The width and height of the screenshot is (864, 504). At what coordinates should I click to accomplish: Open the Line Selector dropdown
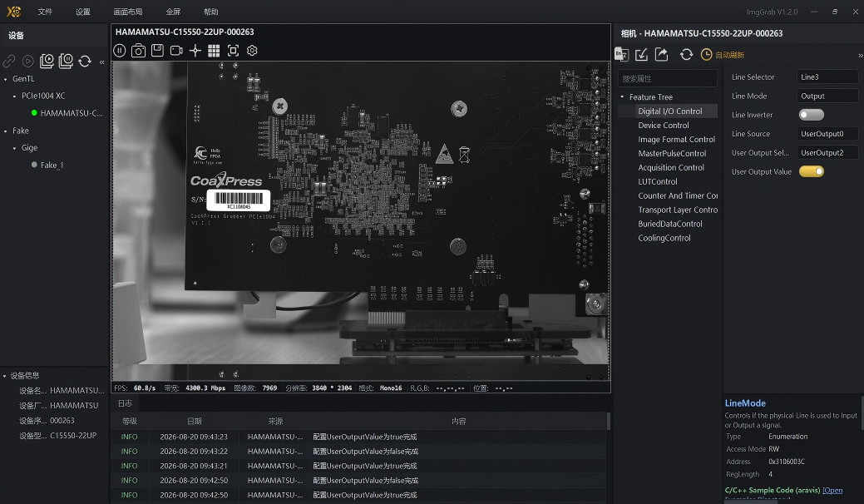(x=827, y=77)
